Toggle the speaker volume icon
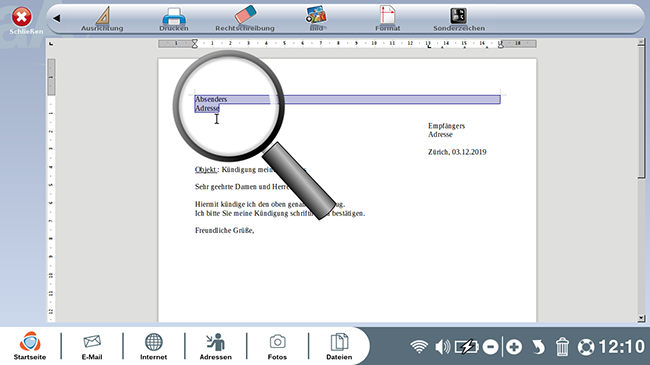 pyautogui.click(x=442, y=347)
